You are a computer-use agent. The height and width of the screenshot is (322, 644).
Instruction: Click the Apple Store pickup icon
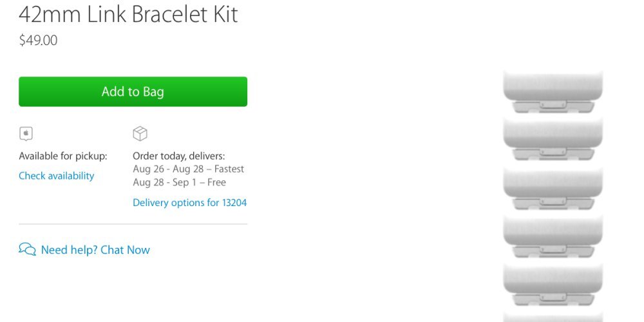click(26, 134)
